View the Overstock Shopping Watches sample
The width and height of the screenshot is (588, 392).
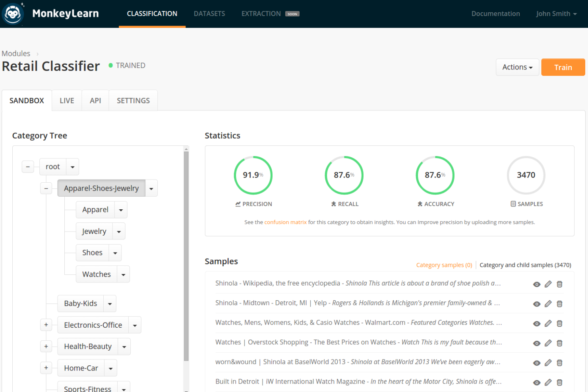(x=537, y=343)
